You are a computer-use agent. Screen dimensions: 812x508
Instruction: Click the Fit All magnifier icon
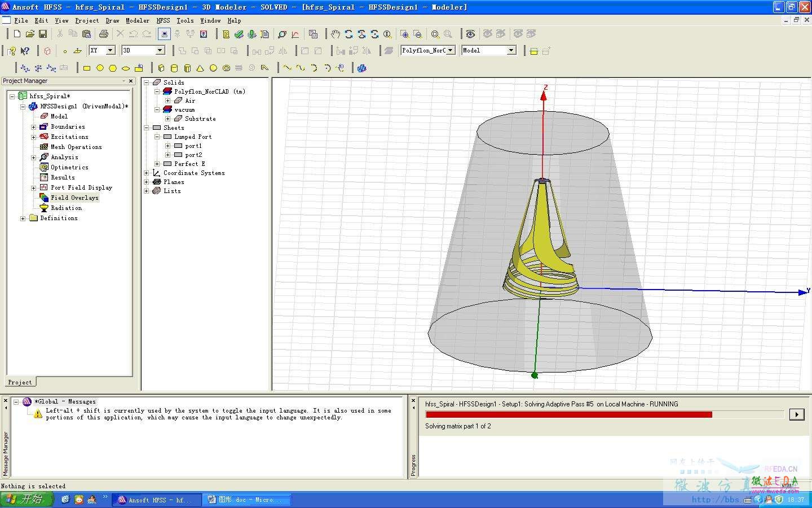click(x=435, y=34)
